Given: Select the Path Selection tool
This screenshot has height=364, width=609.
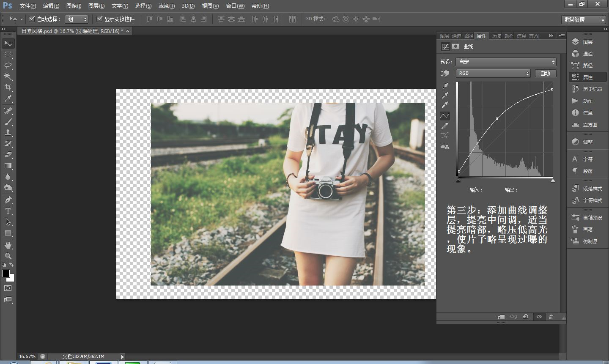Looking at the screenshot, I should coord(8,222).
